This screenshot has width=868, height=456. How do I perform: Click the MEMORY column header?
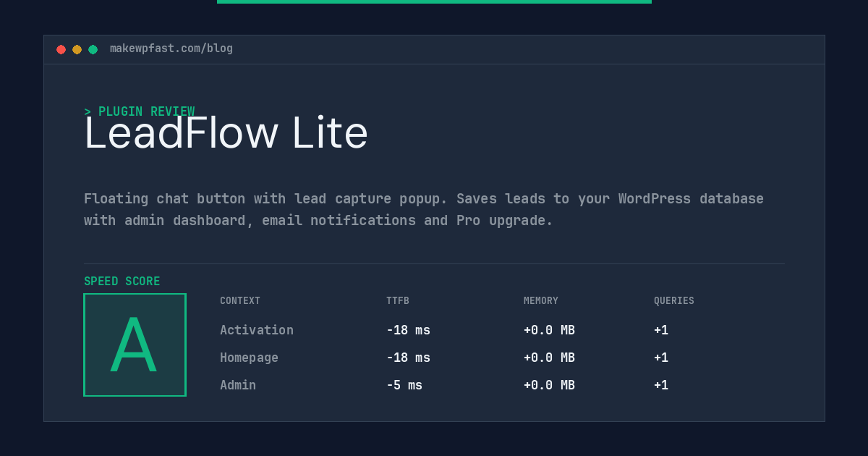[541, 301]
